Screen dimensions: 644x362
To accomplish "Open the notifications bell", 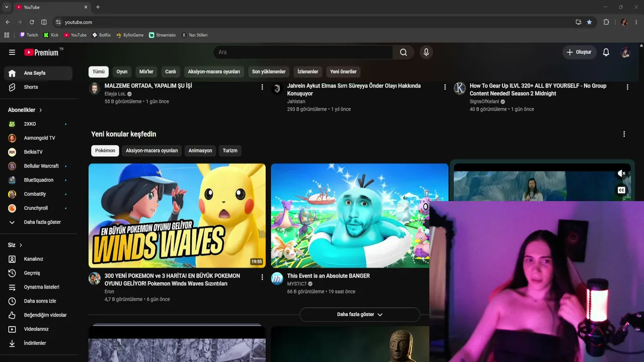I will (x=606, y=52).
